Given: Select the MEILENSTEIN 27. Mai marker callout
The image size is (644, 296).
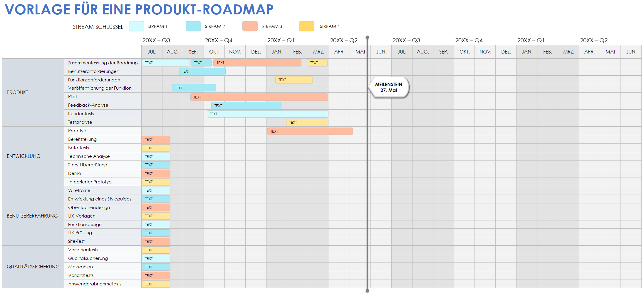Looking at the screenshot, I should tap(388, 87).
